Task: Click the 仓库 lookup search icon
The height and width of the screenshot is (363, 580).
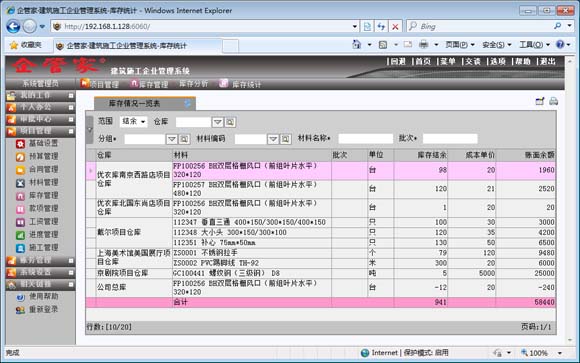Action: click(230, 122)
